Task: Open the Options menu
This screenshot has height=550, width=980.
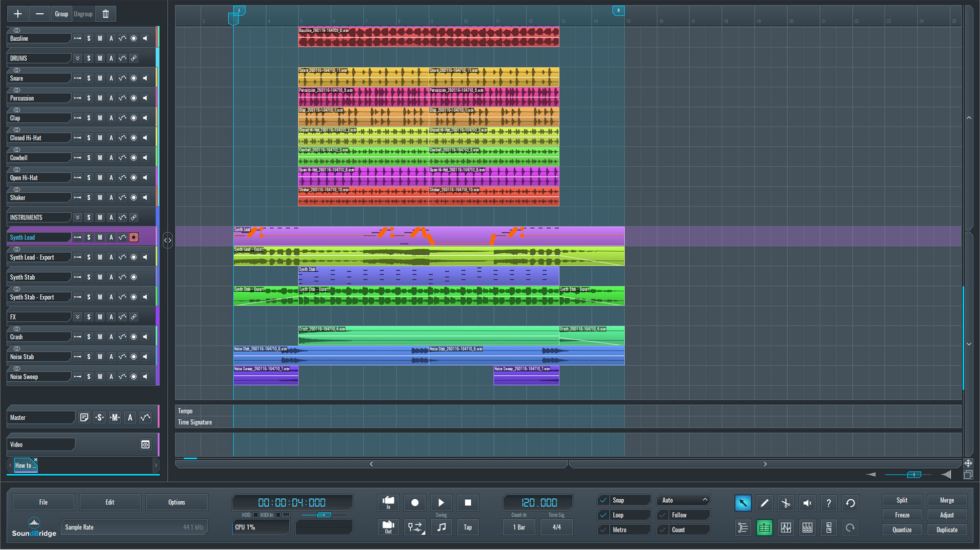Action: coord(177,502)
